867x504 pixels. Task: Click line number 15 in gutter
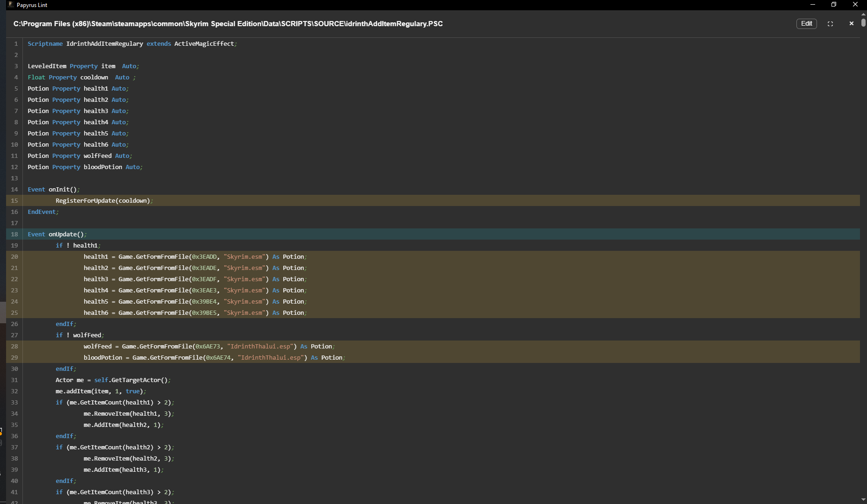tap(14, 200)
